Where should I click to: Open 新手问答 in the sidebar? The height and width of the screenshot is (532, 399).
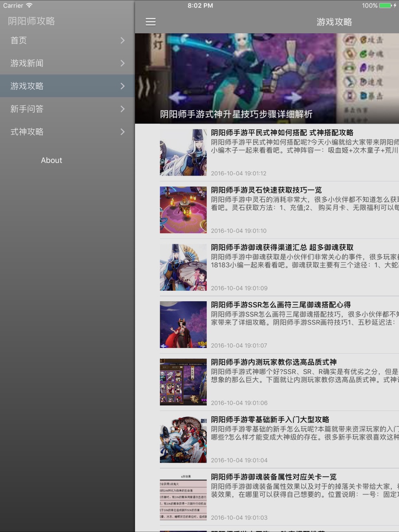click(x=67, y=108)
